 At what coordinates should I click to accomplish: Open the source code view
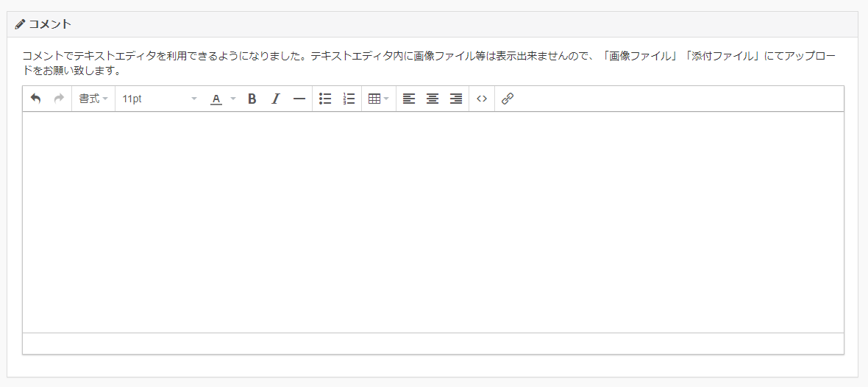pos(482,99)
